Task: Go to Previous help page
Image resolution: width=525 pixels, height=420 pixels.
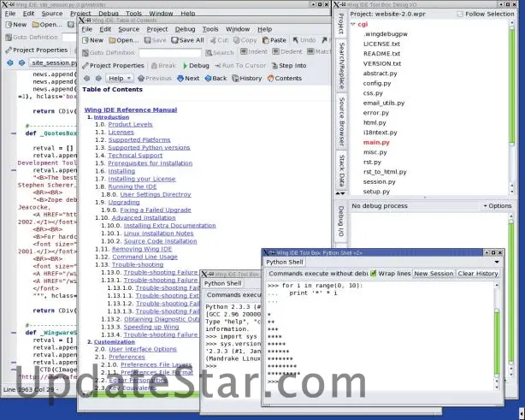Action: [x=155, y=79]
